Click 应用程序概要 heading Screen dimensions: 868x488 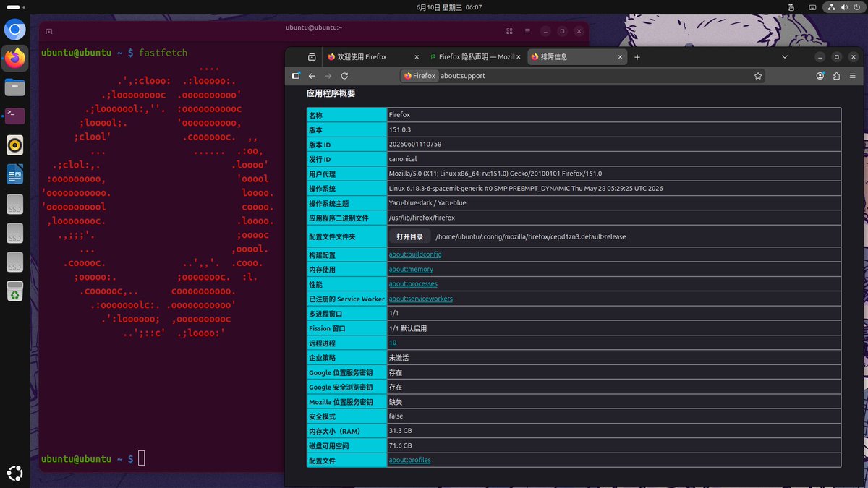tap(331, 93)
